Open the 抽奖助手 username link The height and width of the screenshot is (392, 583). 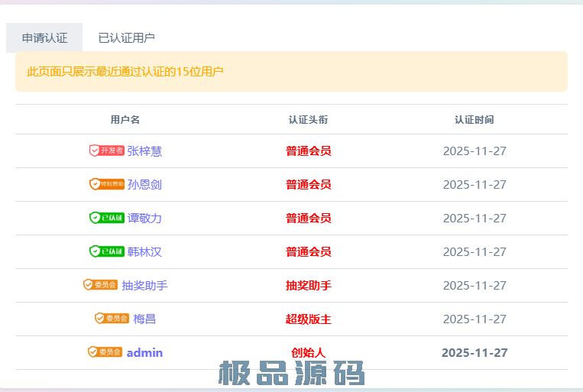pyautogui.click(x=144, y=286)
